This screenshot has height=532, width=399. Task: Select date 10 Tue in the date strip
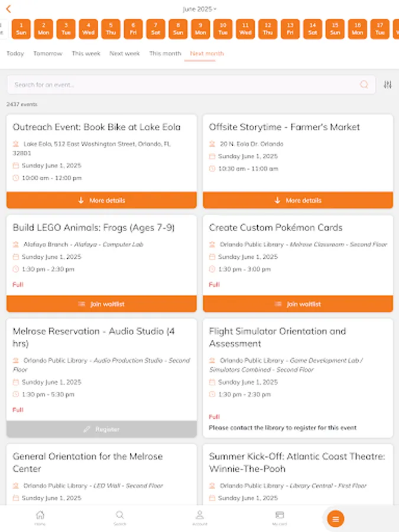222,28
